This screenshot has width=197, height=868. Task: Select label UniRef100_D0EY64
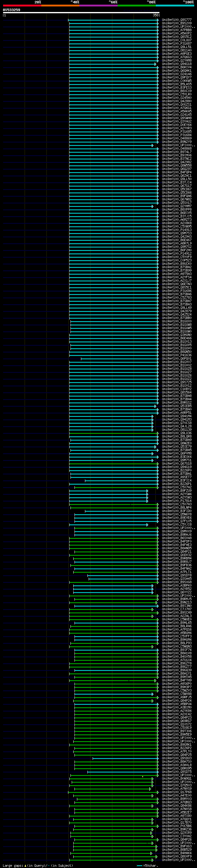coord(177,125)
